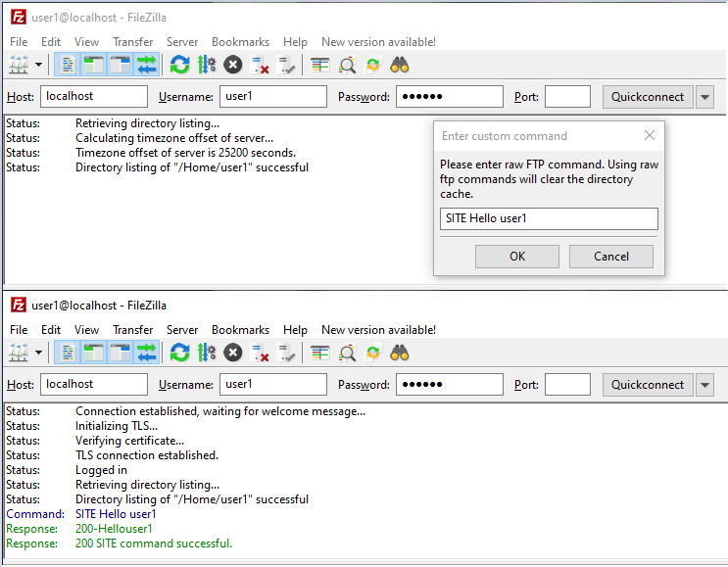Open Site Manager in the top window
Image resolution: width=728 pixels, height=567 pixels.
(x=19, y=66)
